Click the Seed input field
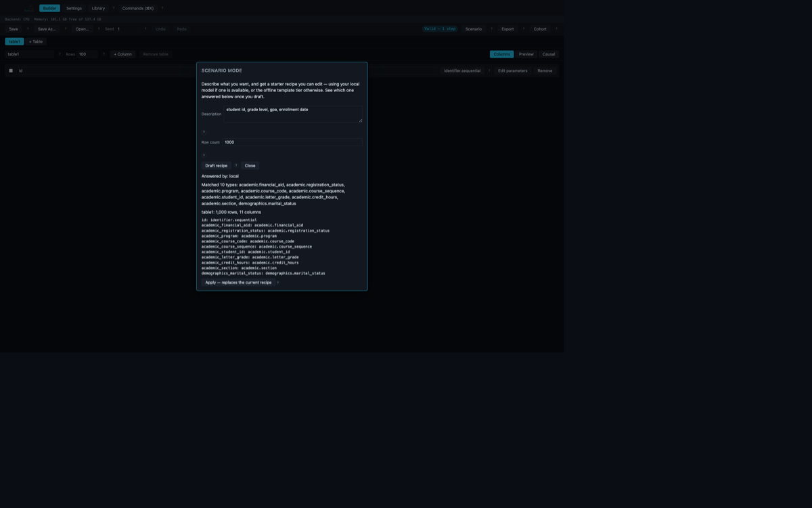Image resolution: width=812 pixels, height=508 pixels. pyautogui.click(x=128, y=29)
